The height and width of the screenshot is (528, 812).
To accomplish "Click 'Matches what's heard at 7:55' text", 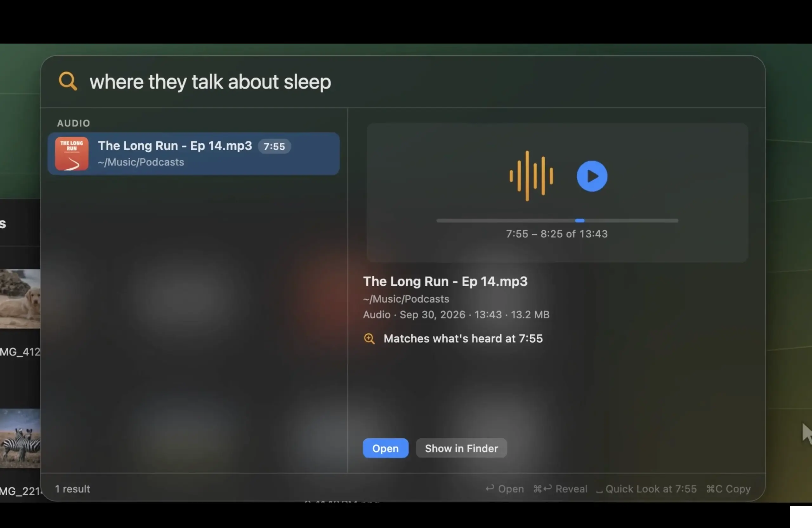I will (463, 339).
